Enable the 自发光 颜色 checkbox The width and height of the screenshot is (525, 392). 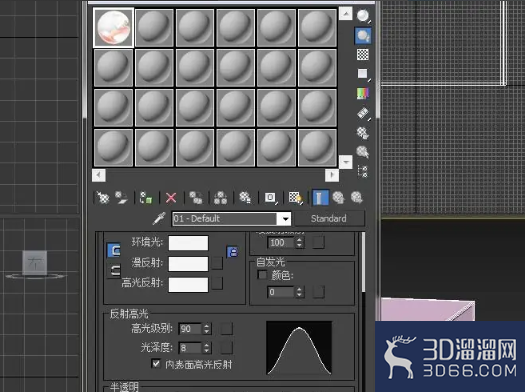262,275
